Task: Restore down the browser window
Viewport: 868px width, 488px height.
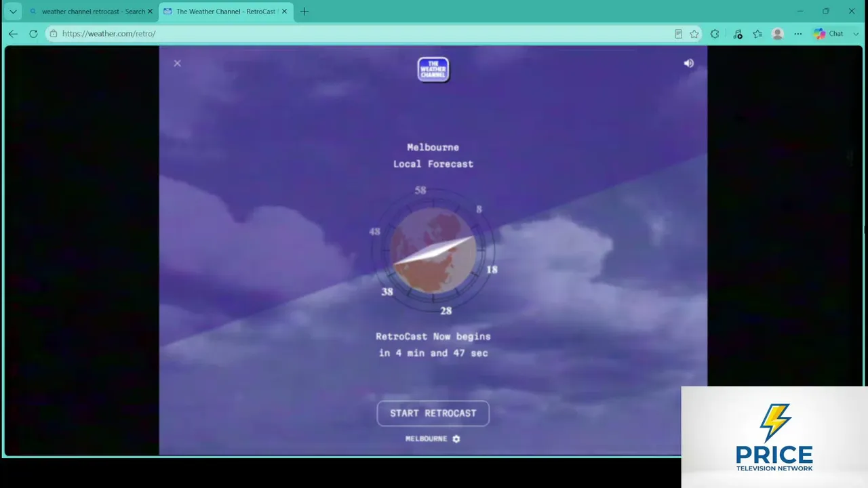Action: coord(826,11)
